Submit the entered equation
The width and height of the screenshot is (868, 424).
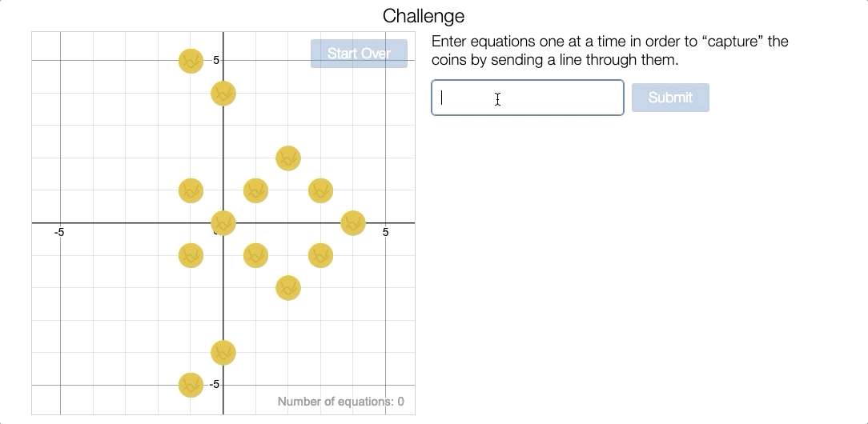click(670, 98)
